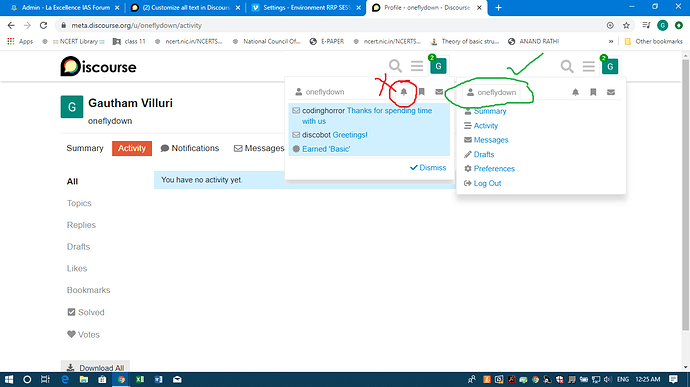Select the Likes activity filter
The height and width of the screenshot is (387, 690).
(77, 269)
